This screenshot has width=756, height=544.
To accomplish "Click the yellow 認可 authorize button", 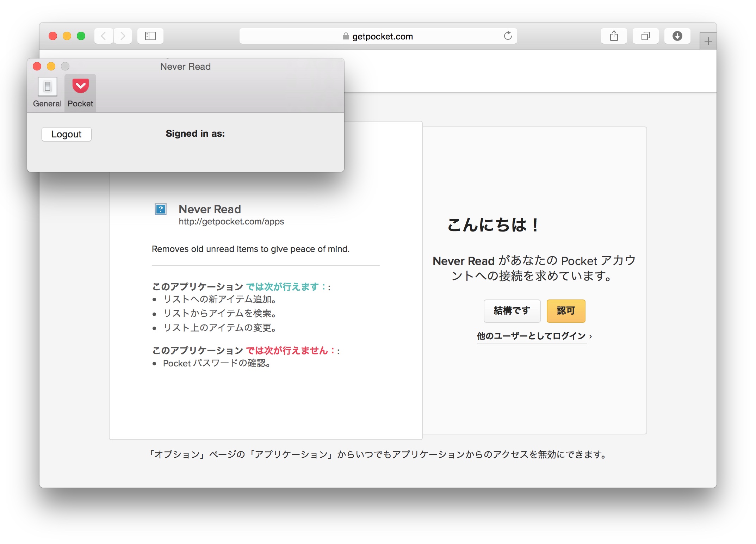I will pos(566,311).
